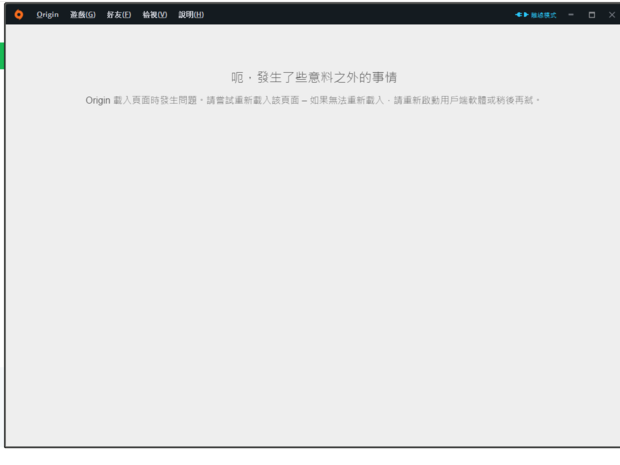Click the heading 呃,發生了些意料之外的事情

[x=314, y=77]
